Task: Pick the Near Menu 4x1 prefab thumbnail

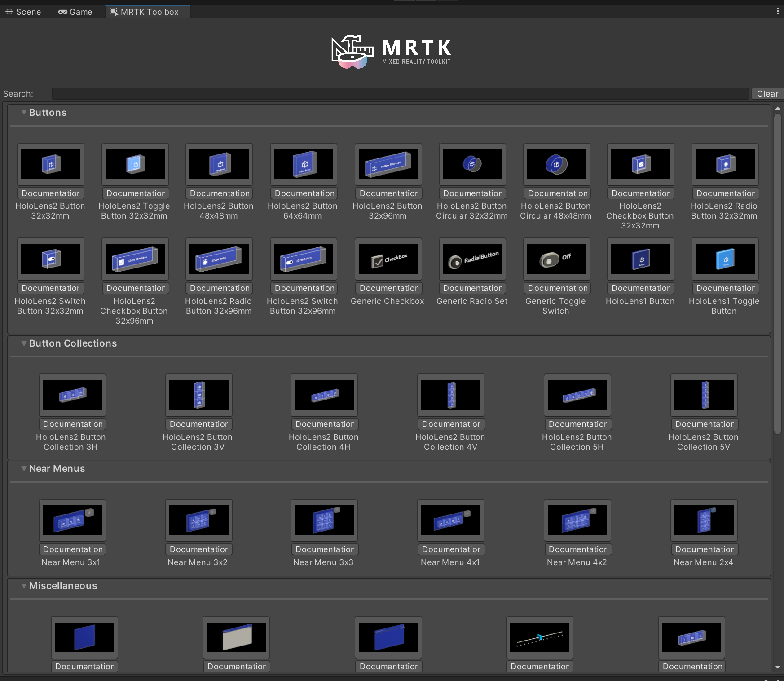Action: click(x=451, y=520)
